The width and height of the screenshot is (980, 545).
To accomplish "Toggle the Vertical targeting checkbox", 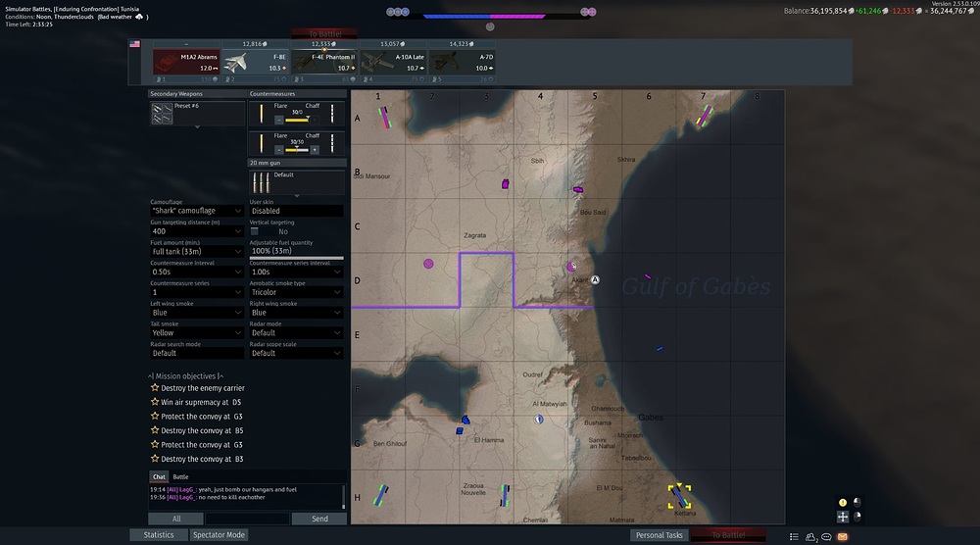I will click(255, 231).
